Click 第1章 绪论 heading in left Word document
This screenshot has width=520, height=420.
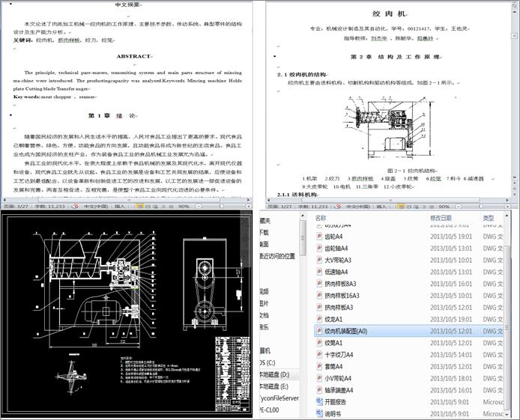pos(112,115)
